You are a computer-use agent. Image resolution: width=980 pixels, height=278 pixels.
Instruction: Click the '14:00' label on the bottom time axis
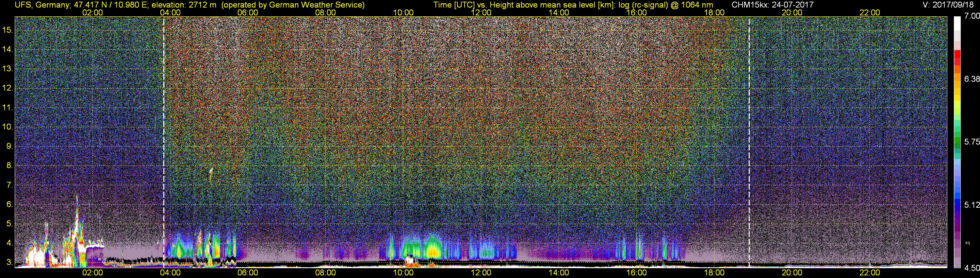tap(559, 273)
